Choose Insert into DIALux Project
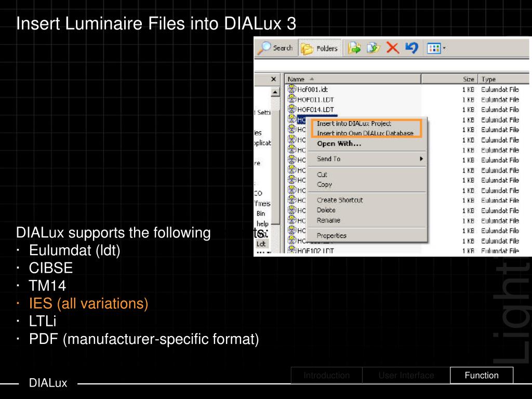This screenshot has height=399, width=532. click(x=354, y=124)
